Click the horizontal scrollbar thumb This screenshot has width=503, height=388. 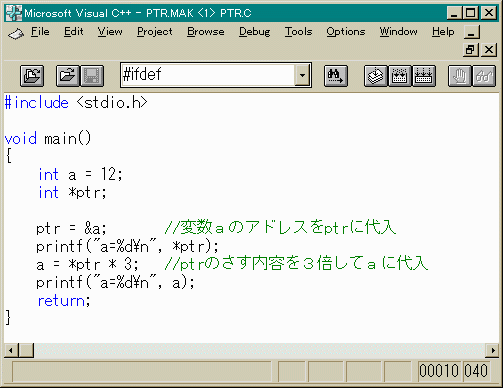[26, 351]
